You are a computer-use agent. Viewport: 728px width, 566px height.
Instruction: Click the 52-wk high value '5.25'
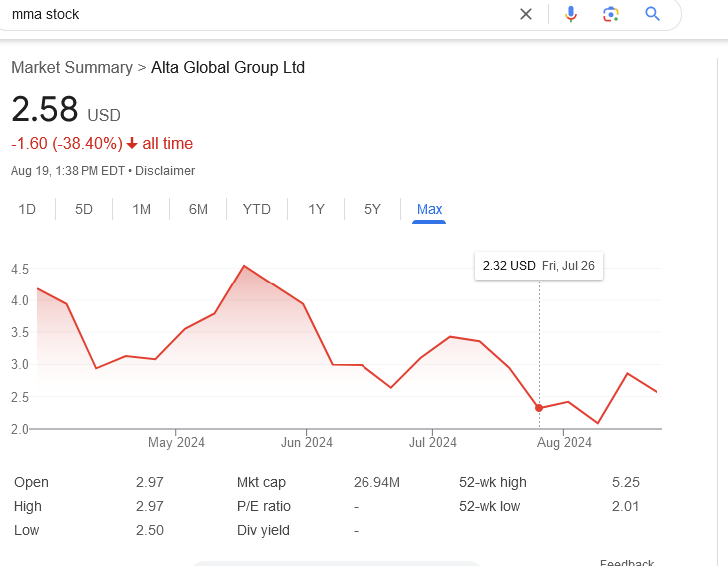click(x=626, y=482)
